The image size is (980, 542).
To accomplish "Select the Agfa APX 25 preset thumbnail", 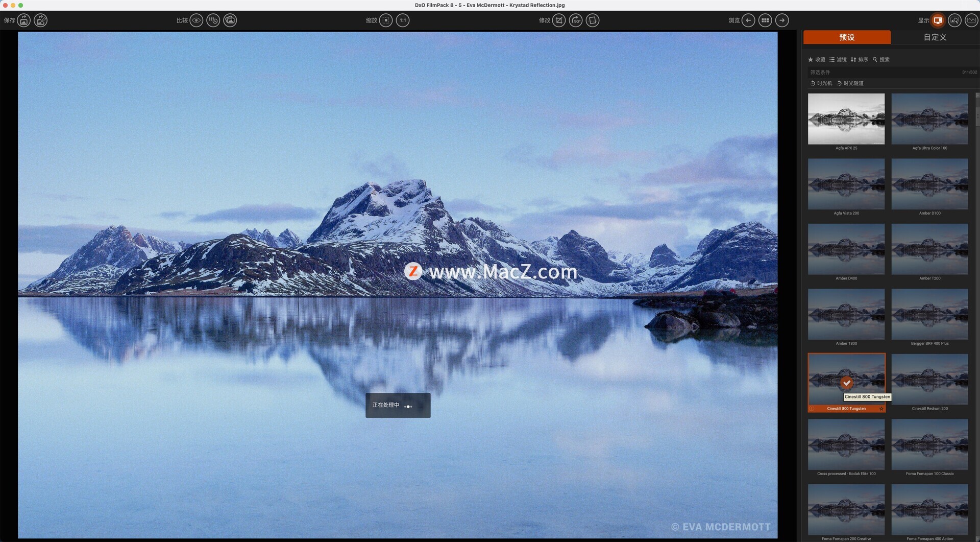I will click(x=846, y=119).
